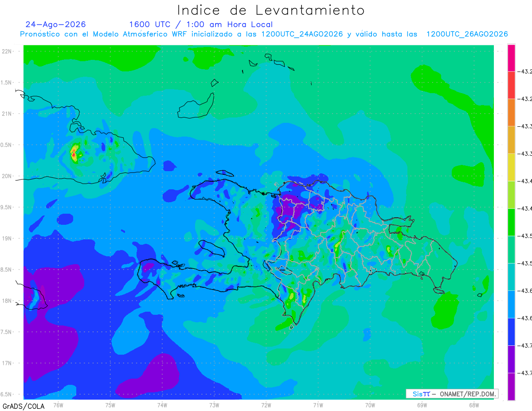532x411 pixels.
Task: Click the magenta swatch atop the color bar
Action: (511, 58)
